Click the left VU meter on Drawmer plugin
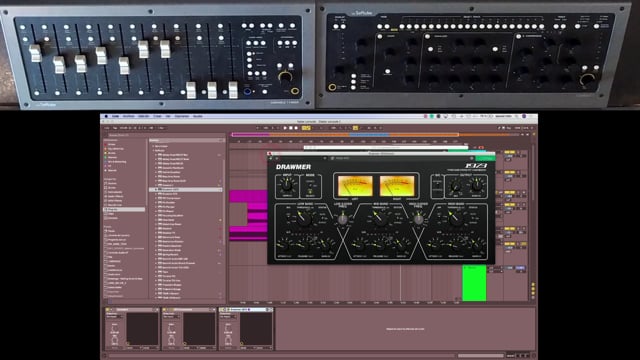 (355, 186)
